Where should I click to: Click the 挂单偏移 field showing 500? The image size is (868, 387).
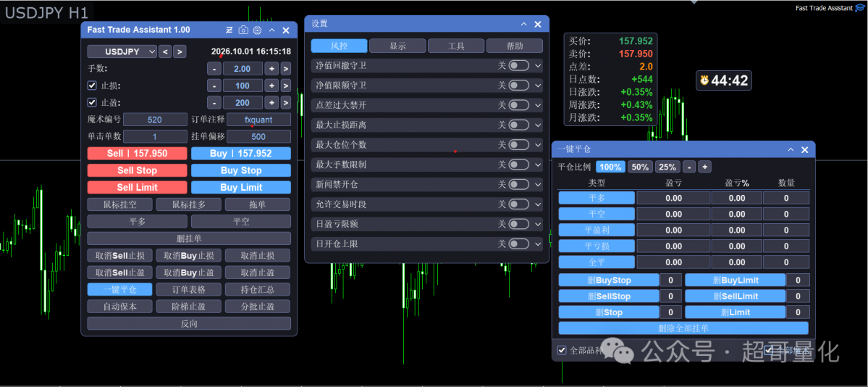click(x=258, y=137)
